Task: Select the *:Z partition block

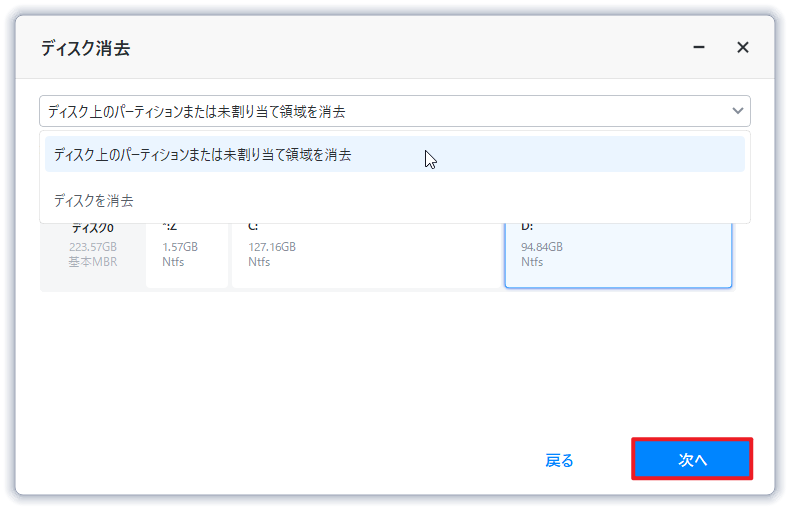Action: tap(187, 255)
